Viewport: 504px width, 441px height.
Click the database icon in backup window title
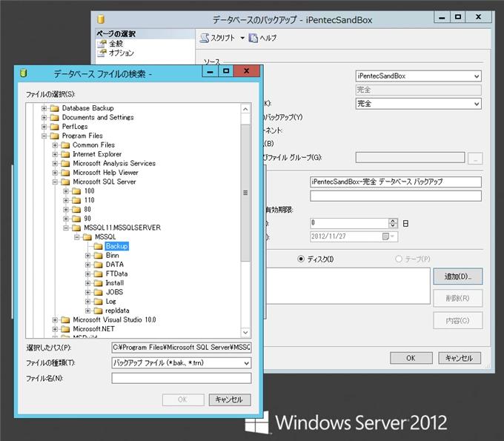tap(101, 19)
